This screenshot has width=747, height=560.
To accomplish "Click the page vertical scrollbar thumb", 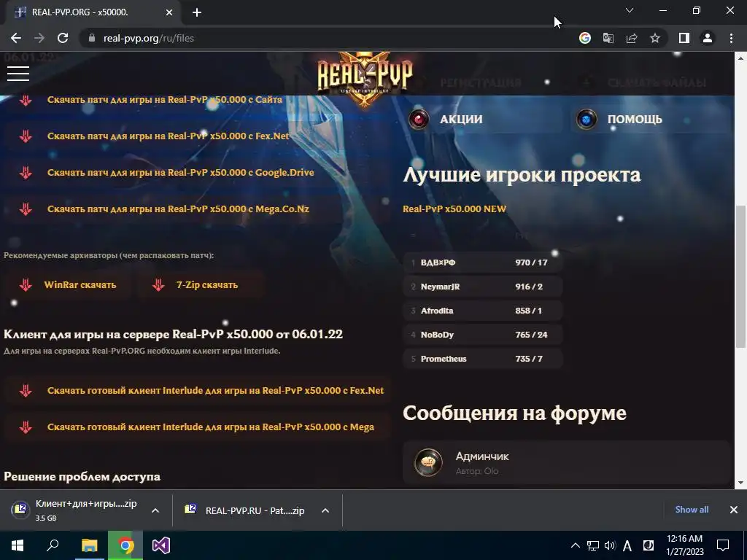I will (x=740, y=276).
